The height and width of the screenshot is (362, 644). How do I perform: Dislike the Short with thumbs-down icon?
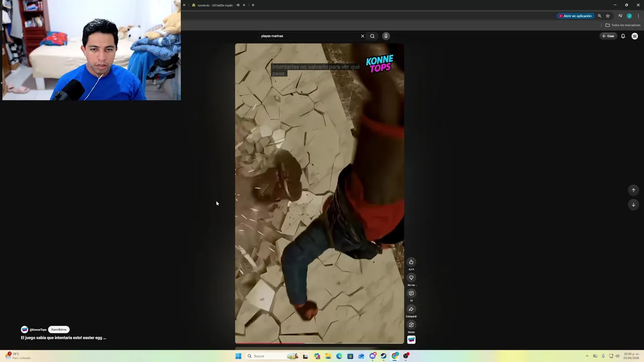411,278
